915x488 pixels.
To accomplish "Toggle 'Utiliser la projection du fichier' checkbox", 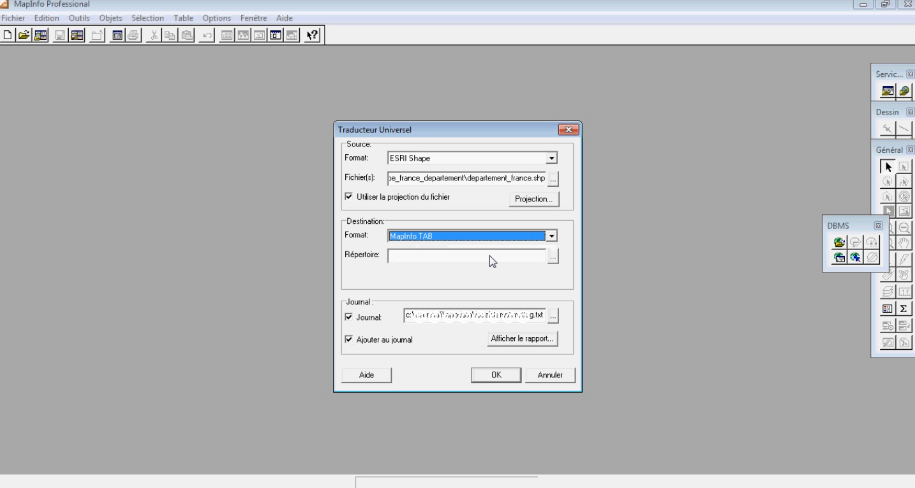I will (x=348, y=197).
